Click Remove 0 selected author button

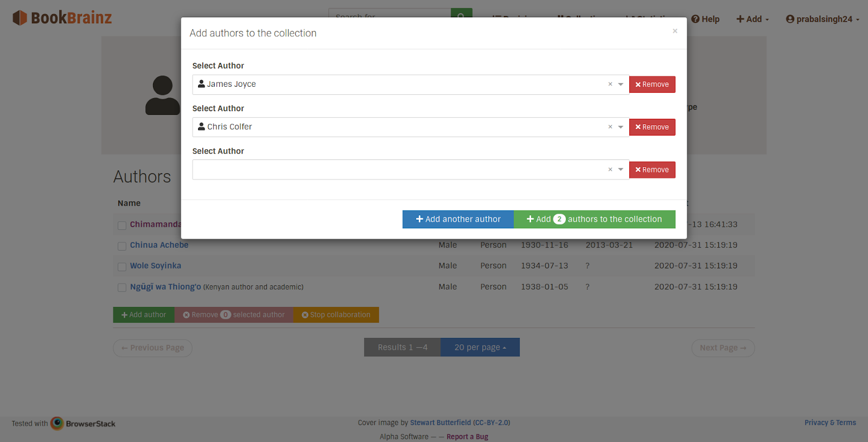pos(234,315)
